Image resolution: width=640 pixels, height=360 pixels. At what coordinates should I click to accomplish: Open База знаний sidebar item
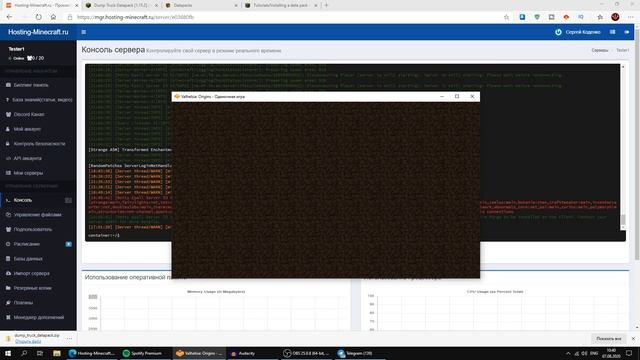tap(38, 100)
